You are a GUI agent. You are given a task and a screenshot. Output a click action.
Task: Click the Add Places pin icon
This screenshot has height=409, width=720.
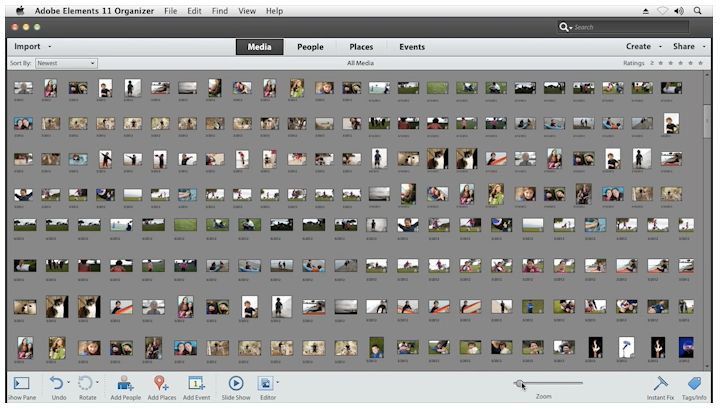coord(160,383)
